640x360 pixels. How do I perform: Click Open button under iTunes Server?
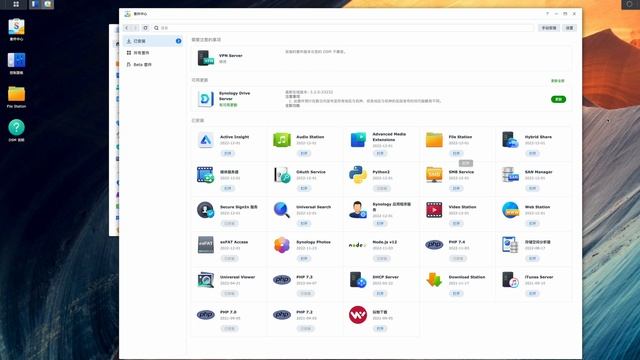click(532, 293)
